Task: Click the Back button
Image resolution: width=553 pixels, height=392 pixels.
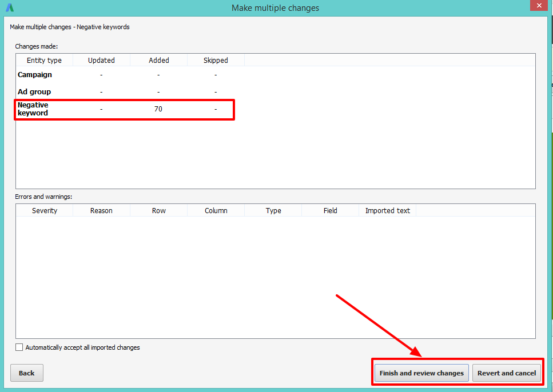Action: 27,373
